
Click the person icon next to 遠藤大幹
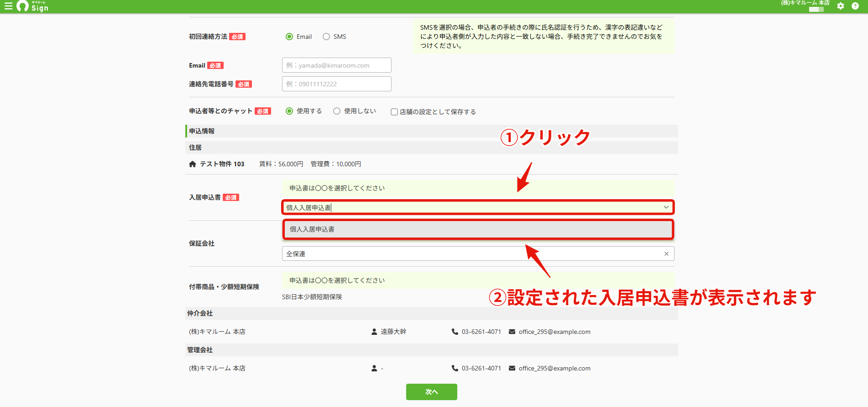[x=374, y=332]
